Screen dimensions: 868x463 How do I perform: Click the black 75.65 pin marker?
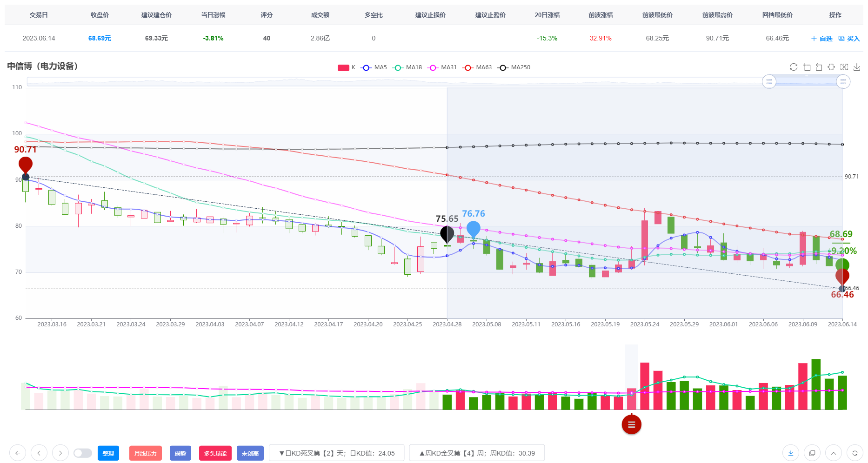click(447, 234)
